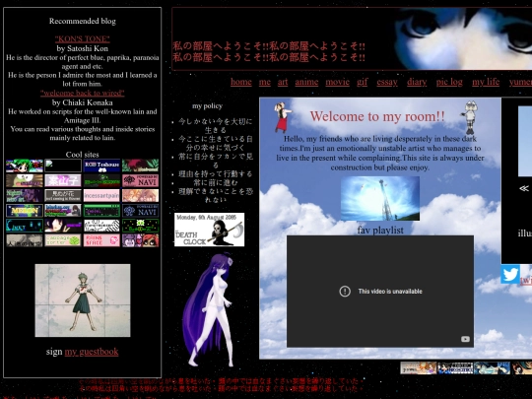Click the YouTube logo on the video
Viewport: 532px width, 399px height.
465,339
